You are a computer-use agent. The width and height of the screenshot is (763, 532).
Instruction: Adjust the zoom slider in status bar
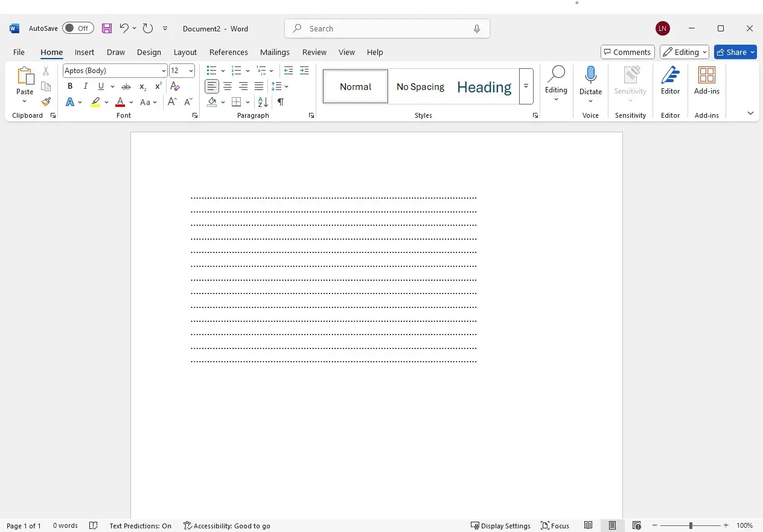[691, 526]
